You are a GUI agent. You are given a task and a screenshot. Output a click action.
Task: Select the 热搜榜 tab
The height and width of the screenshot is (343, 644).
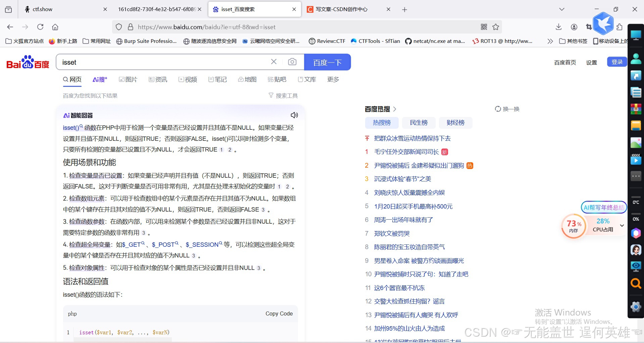point(382,123)
